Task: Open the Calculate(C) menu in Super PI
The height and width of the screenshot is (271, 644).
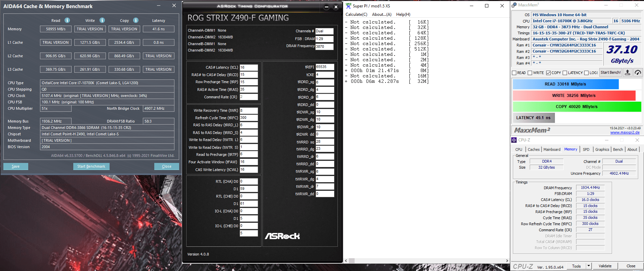Action: point(357,14)
